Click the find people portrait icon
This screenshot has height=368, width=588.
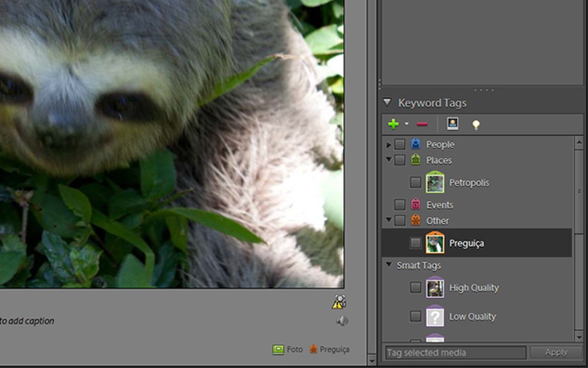tap(452, 124)
